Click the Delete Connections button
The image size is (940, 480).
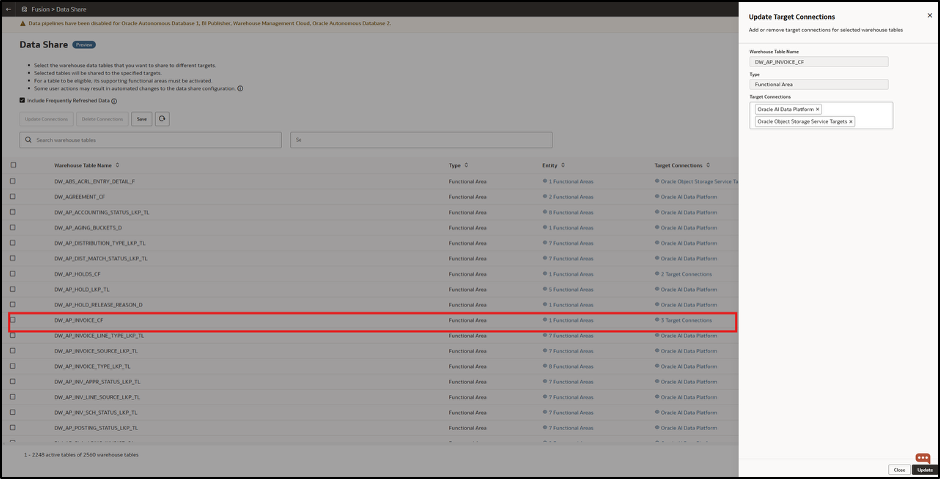103,119
